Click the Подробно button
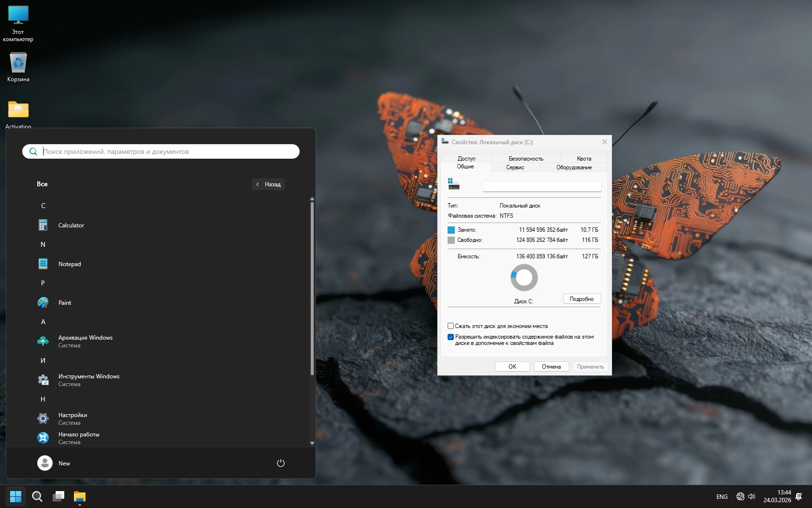Viewport: 812px width, 508px height. (582, 299)
